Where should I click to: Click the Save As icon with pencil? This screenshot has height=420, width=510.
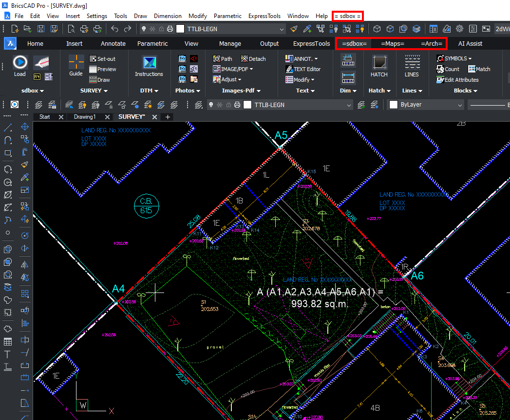click(54, 29)
